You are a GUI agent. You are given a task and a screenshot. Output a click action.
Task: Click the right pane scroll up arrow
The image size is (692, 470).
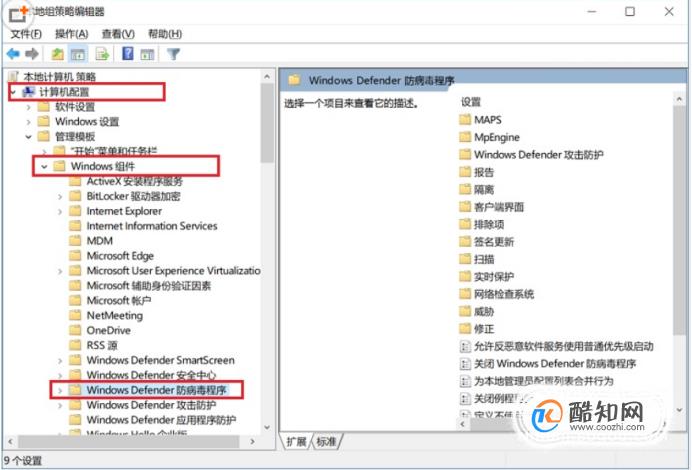tap(679, 100)
